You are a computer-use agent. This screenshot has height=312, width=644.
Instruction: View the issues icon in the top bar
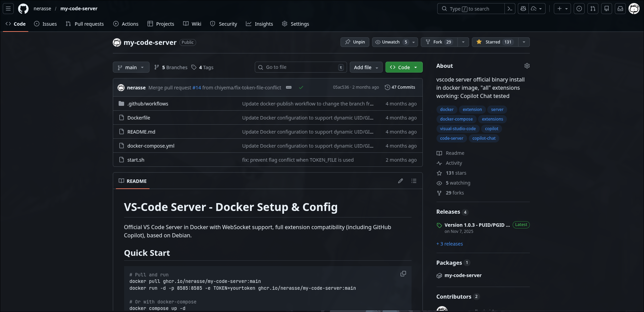tap(579, 8)
